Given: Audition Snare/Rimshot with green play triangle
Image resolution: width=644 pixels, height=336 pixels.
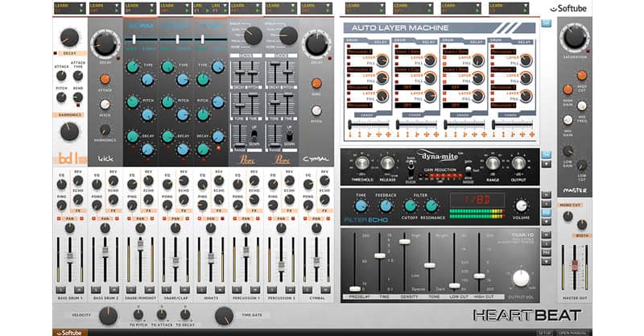Looking at the screenshot, I should click(x=152, y=11).
